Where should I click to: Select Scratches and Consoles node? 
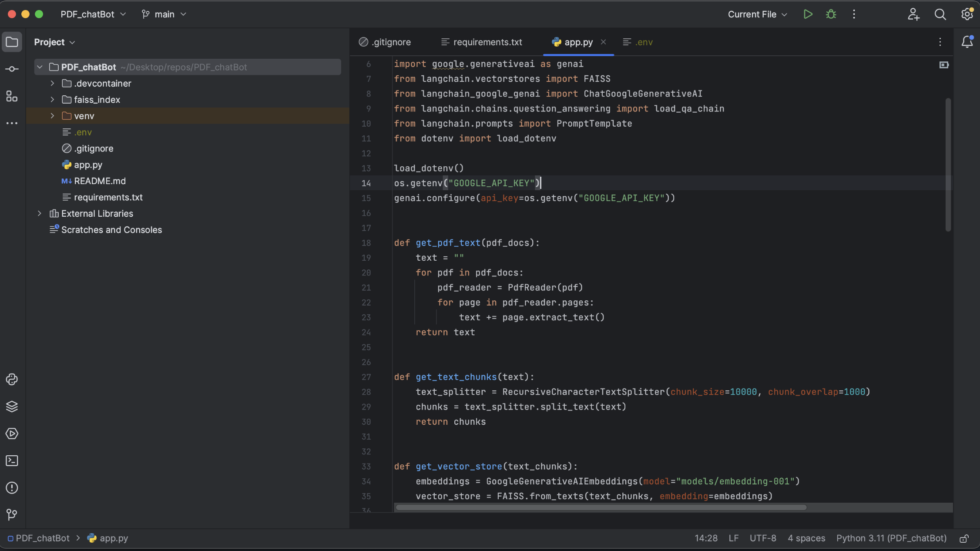[x=111, y=230]
